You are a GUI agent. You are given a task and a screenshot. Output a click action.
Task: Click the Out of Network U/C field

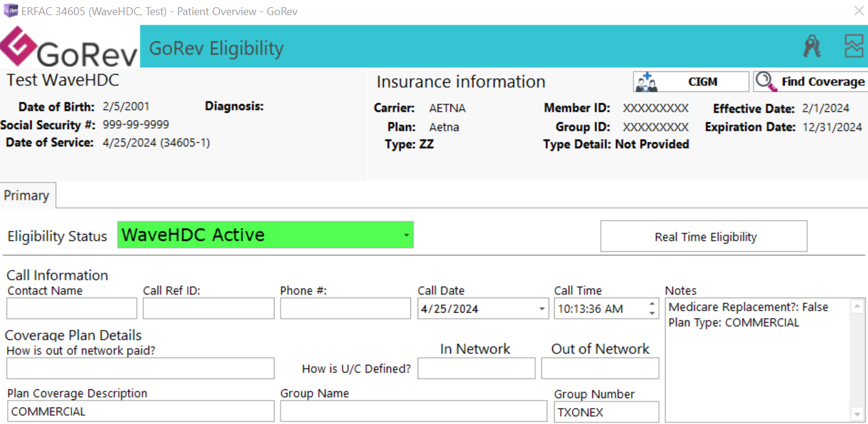(x=600, y=368)
